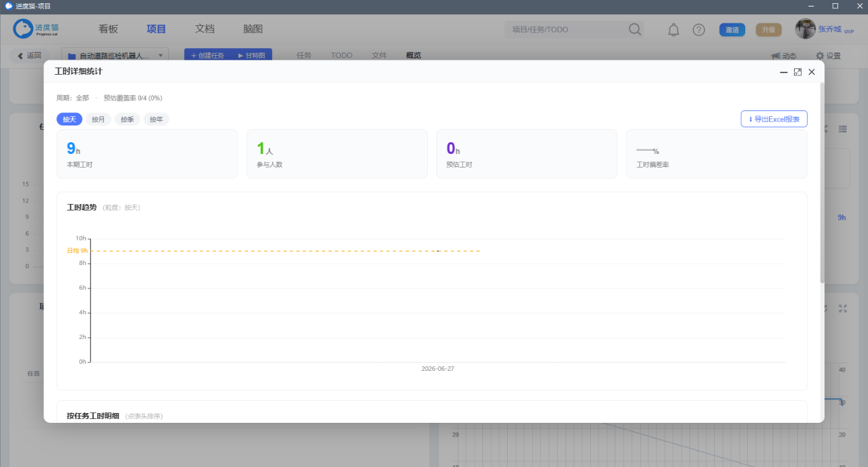Click the 本期工时 9h card
This screenshot has width=868, height=467.
(x=147, y=154)
